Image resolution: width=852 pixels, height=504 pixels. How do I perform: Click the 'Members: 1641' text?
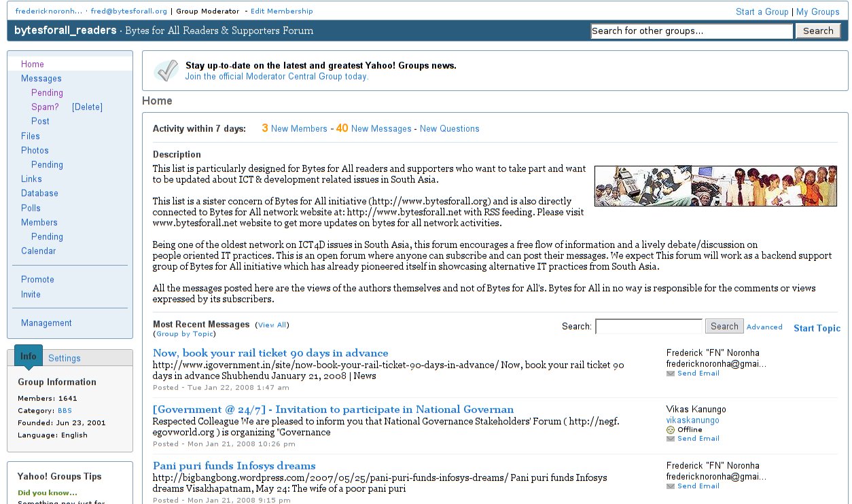[x=48, y=399]
